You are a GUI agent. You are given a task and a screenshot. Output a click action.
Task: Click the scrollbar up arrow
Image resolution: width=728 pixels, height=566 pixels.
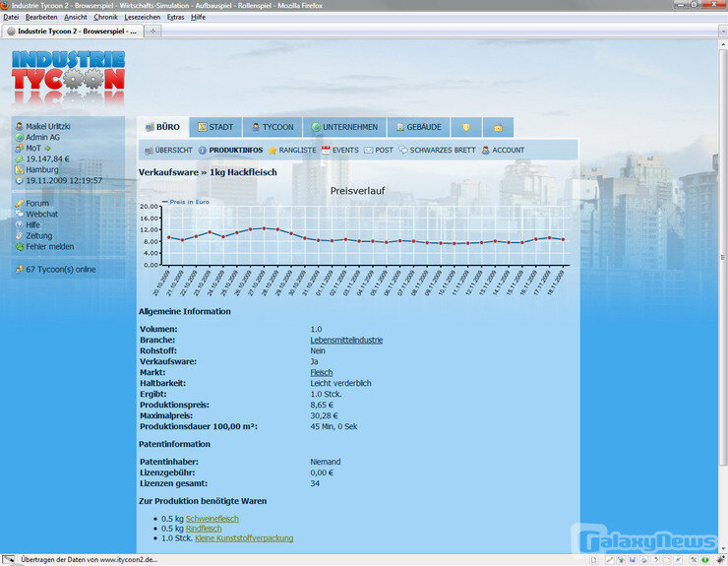click(x=723, y=44)
